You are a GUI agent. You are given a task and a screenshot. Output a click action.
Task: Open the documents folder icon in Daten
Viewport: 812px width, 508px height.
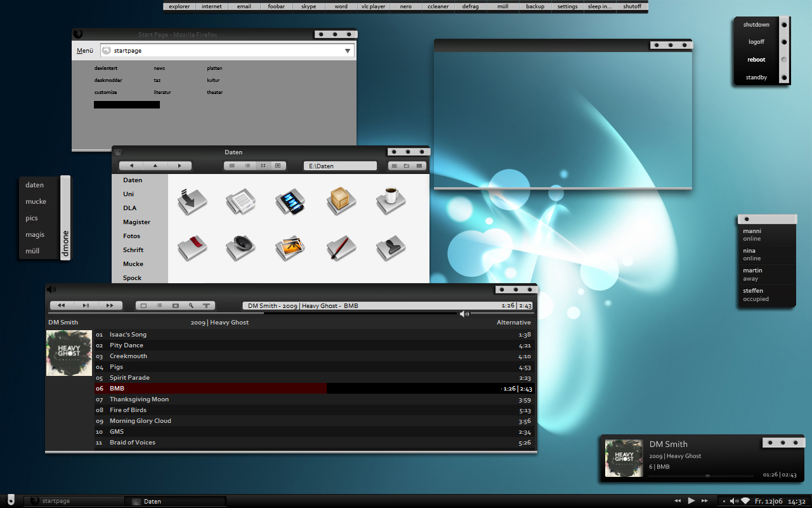(x=241, y=202)
